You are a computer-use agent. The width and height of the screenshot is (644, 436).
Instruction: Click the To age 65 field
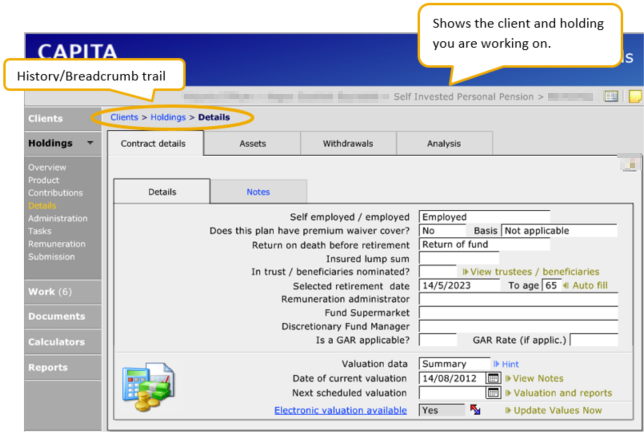(x=551, y=285)
